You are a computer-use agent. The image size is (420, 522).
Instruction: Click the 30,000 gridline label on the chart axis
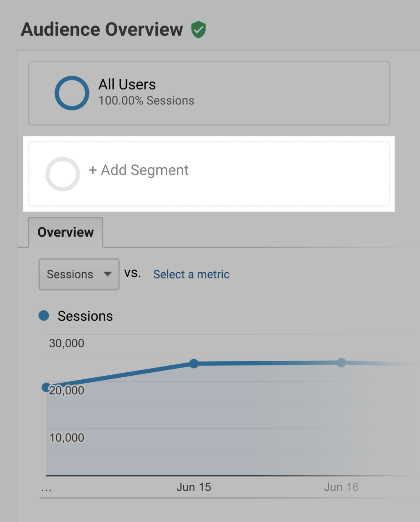[x=66, y=343]
